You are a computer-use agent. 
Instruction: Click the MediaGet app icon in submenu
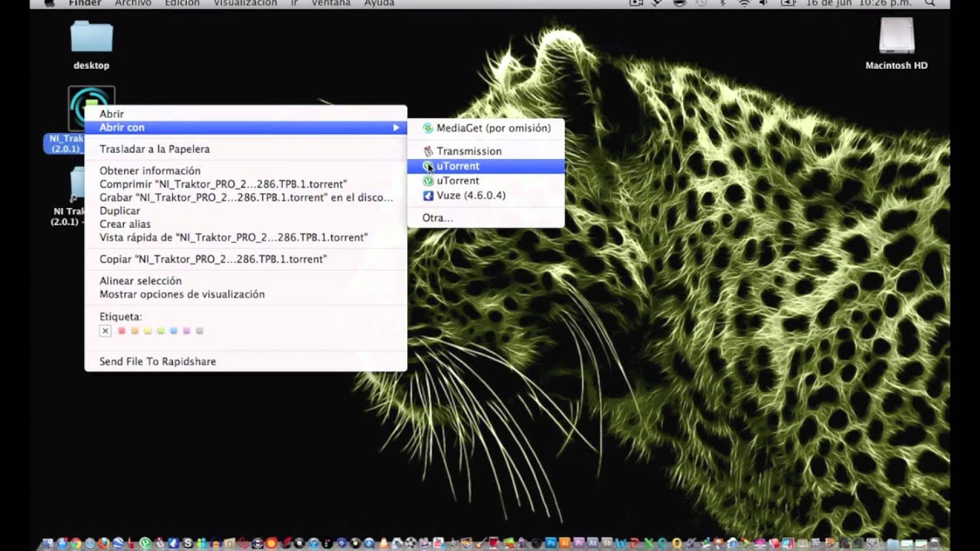point(428,129)
